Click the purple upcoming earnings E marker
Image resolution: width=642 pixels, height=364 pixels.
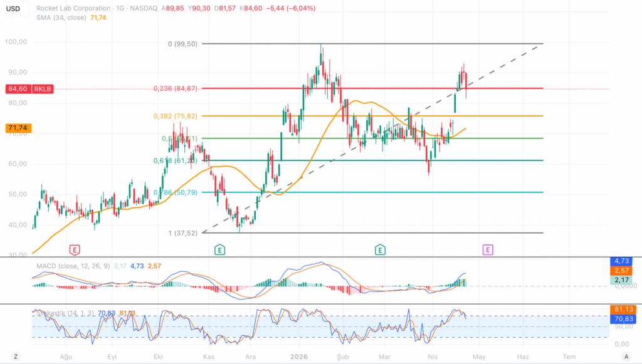tap(487, 249)
